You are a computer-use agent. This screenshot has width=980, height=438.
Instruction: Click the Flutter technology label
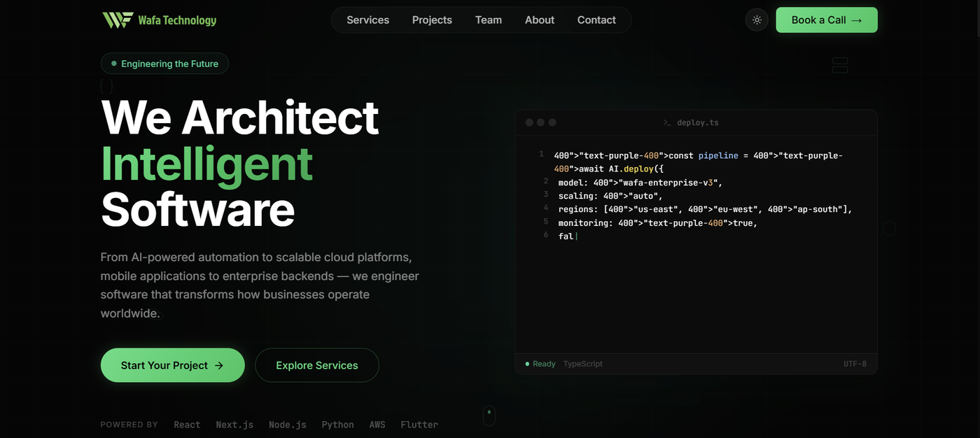(x=419, y=425)
